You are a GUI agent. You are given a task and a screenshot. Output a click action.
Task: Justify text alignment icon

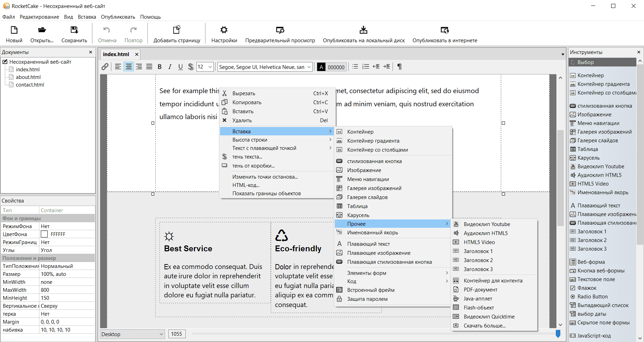coord(149,67)
